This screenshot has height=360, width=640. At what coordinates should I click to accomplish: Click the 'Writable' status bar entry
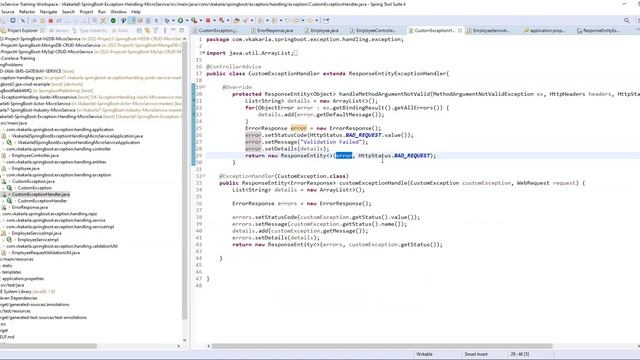pos(424,354)
